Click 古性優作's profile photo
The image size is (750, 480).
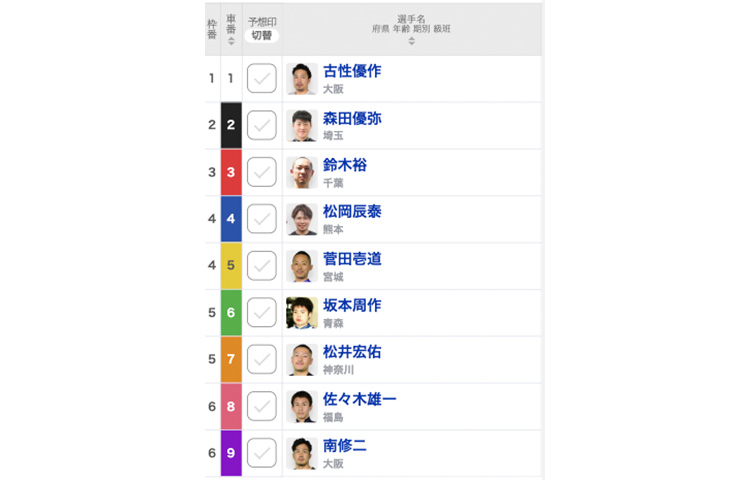coord(302,78)
